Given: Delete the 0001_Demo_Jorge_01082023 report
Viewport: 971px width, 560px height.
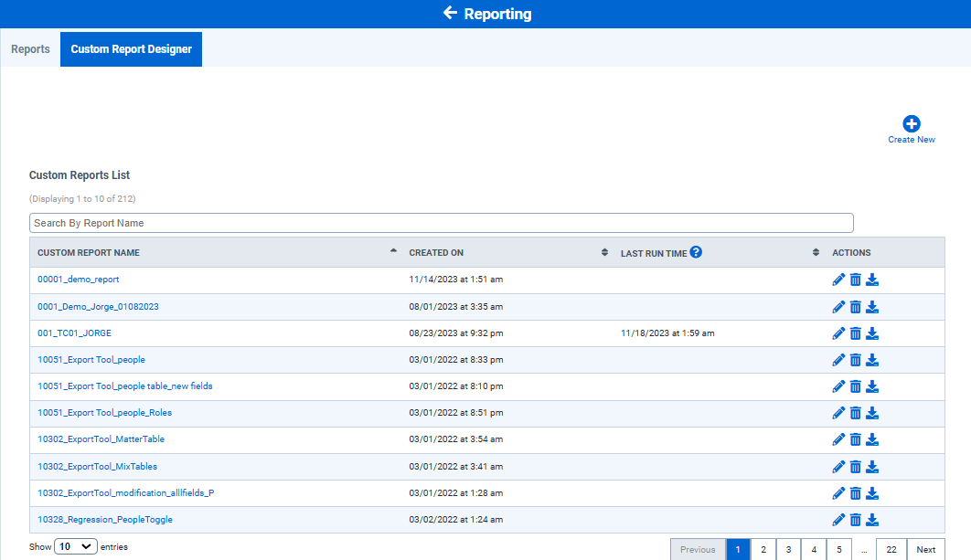Looking at the screenshot, I should (855, 307).
